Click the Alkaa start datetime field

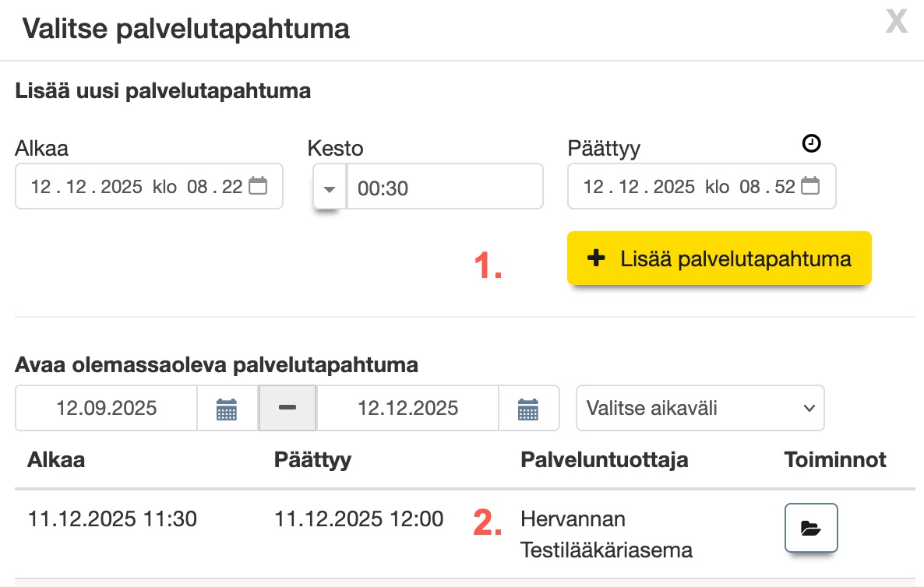(x=136, y=186)
